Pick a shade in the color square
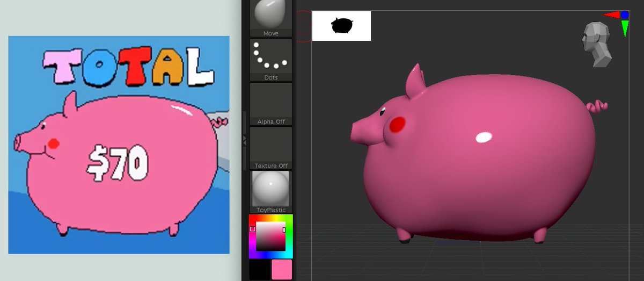The image size is (644, 281). 270,236
